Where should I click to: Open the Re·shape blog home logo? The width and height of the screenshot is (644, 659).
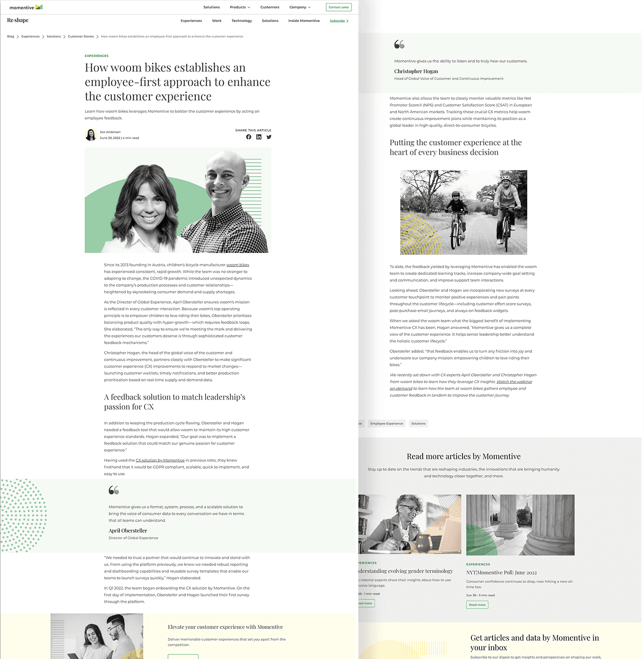[18, 20]
